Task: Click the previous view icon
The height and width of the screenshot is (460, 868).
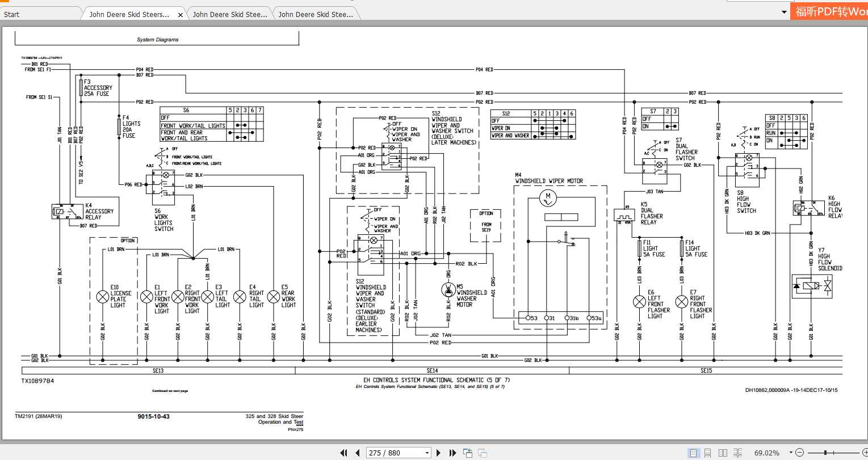Action: (x=468, y=453)
